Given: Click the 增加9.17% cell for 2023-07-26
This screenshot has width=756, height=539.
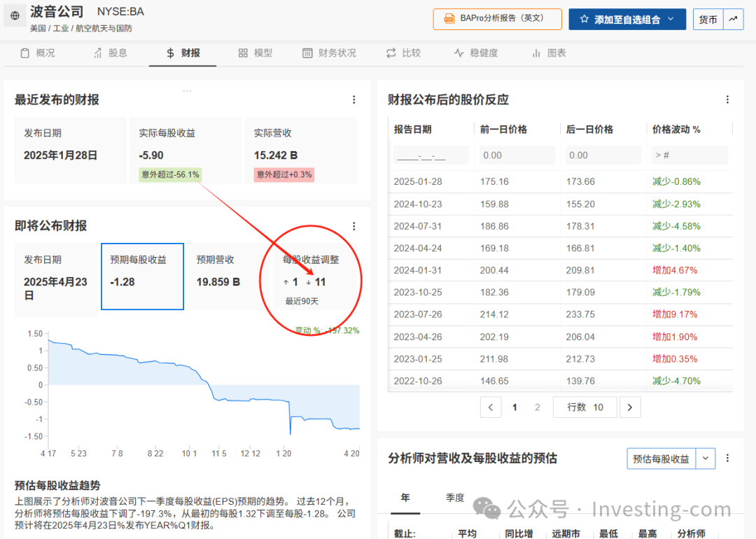Looking at the screenshot, I should click(675, 314).
